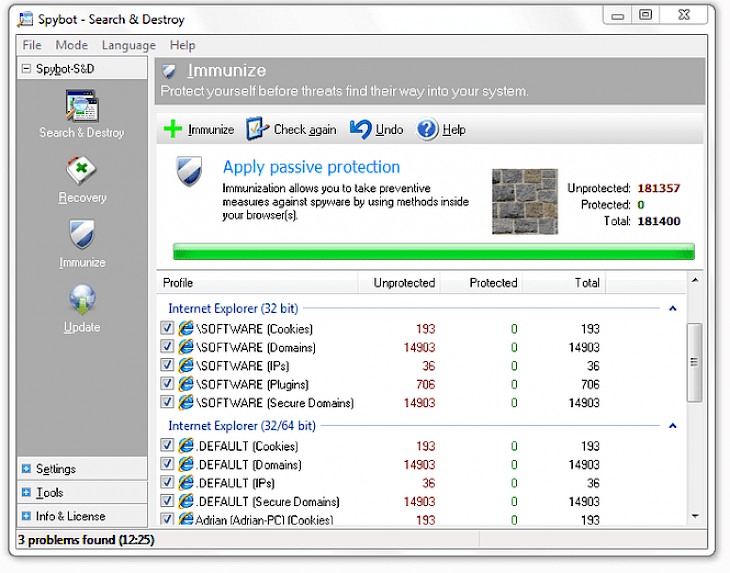Click the Help question mark icon
The height and width of the screenshot is (573, 730).
point(427,129)
